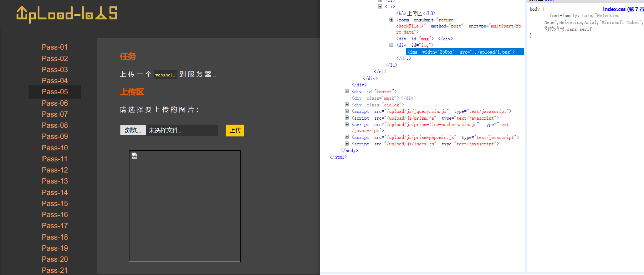
Task: Click the 浏览... browse file button
Action: [x=133, y=130]
